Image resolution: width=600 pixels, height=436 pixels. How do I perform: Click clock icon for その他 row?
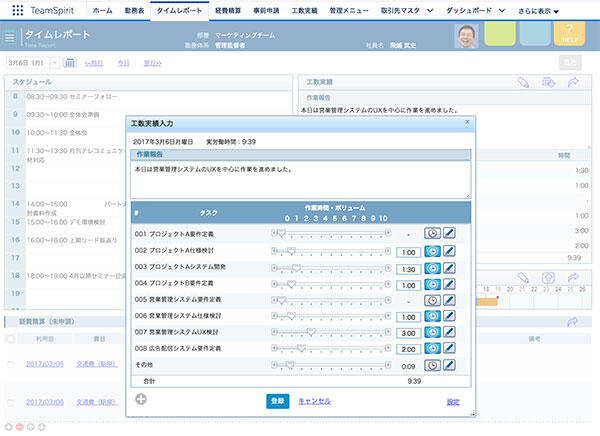(434, 364)
